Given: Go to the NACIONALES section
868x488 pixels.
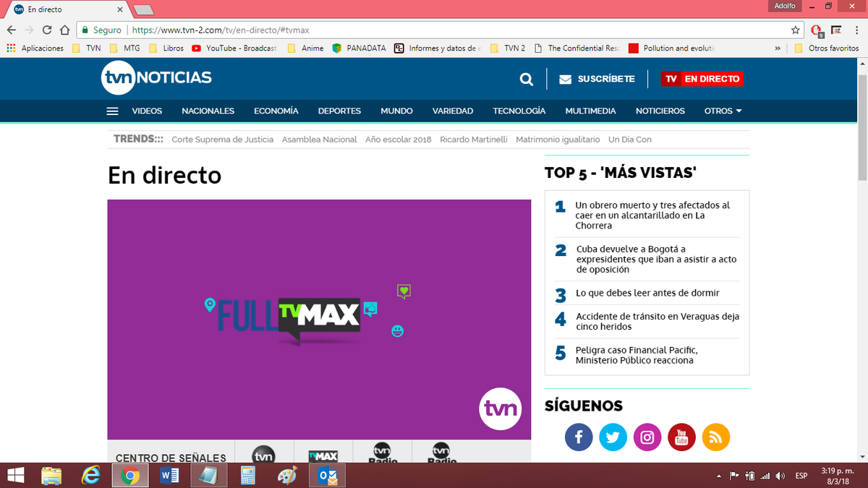Looking at the screenshot, I should point(208,111).
